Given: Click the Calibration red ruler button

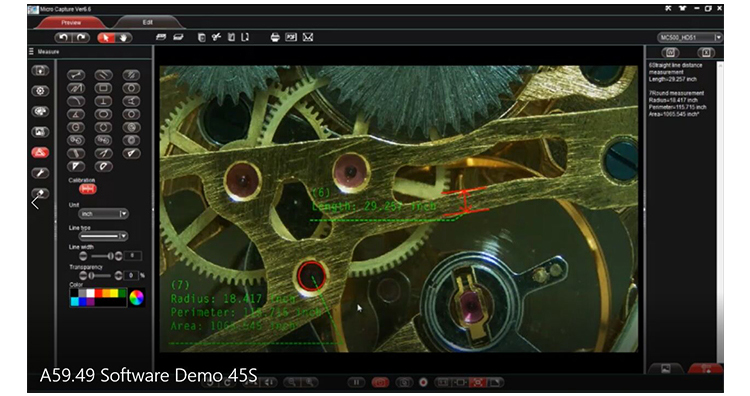Looking at the screenshot, I should pos(87,189).
